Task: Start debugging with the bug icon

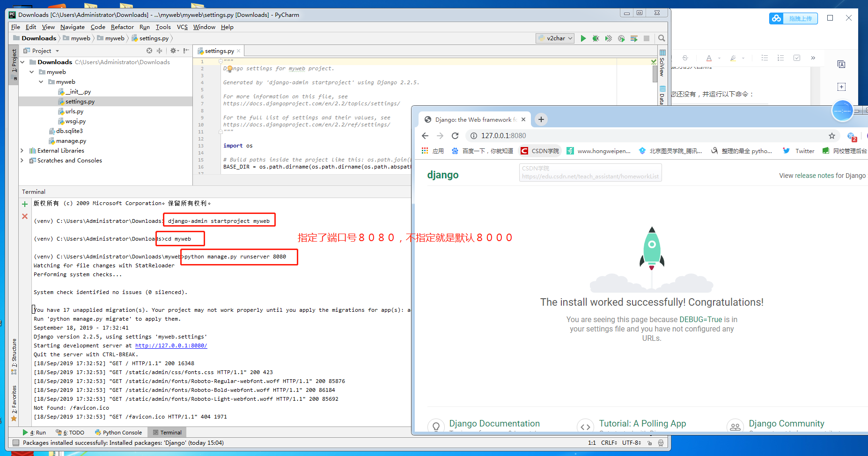Action: point(596,38)
